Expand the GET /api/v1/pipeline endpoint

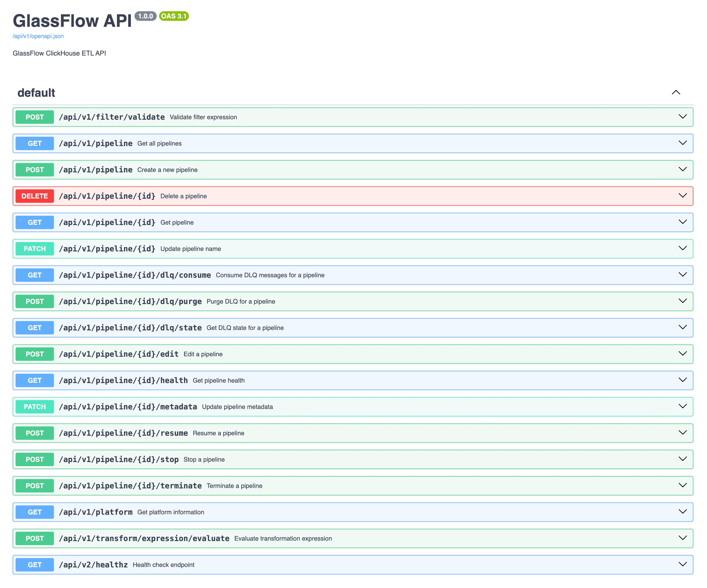pyautogui.click(x=683, y=143)
